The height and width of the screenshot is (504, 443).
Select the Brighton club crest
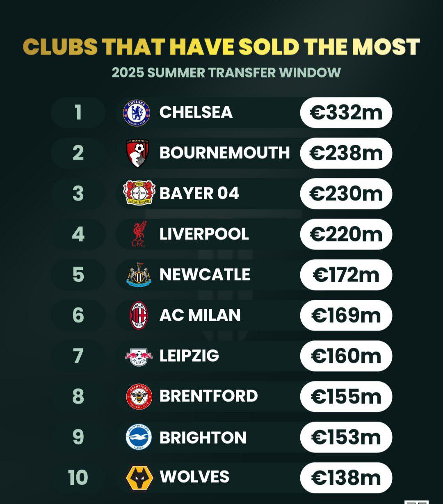139,437
